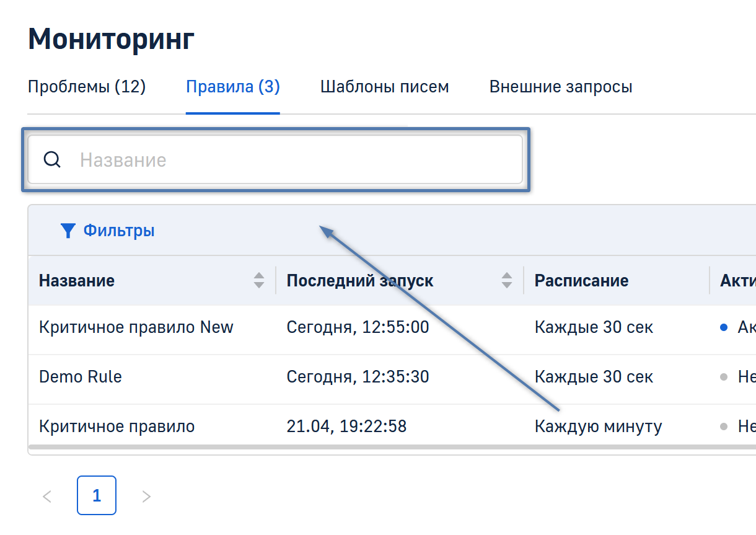
Task: Click the search magnifier icon
Action: pyautogui.click(x=52, y=160)
